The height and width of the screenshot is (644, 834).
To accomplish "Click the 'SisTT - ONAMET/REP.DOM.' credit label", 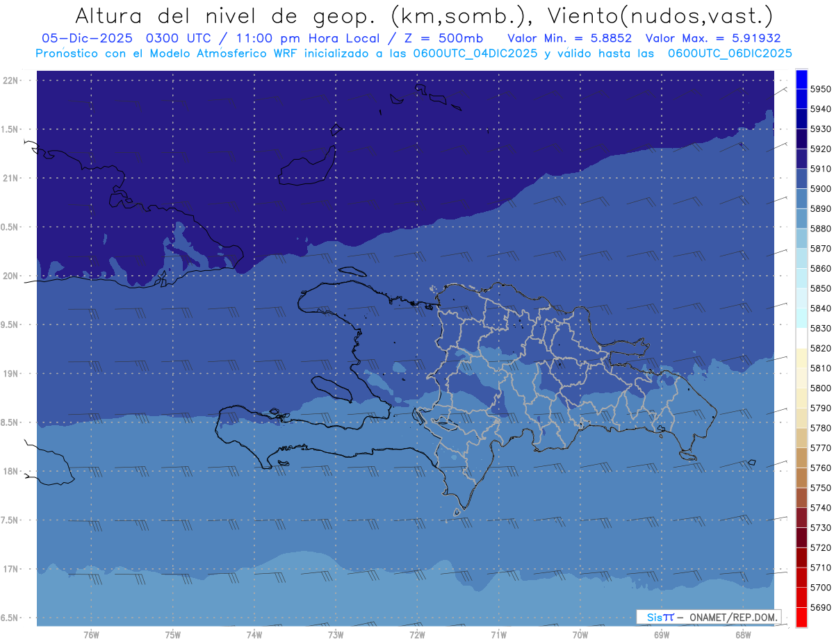I will click(x=708, y=617).
